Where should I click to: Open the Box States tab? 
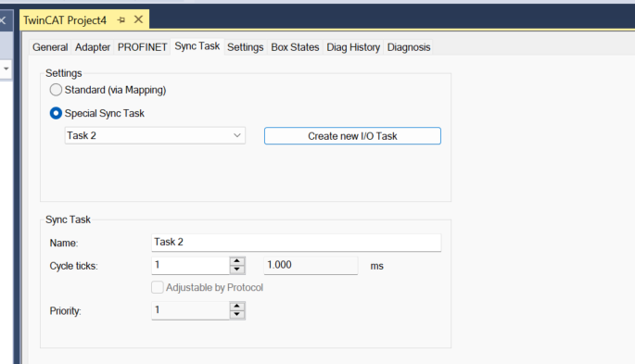tap(295, 47)
